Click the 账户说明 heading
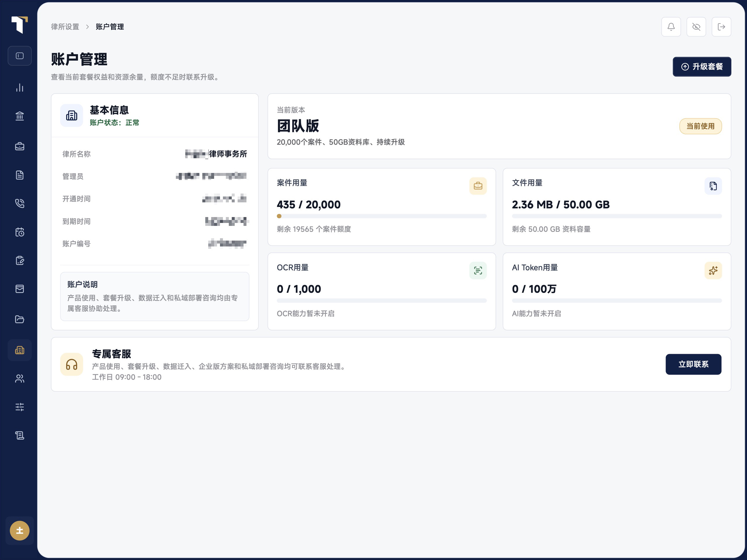This screenshot has height=560, width=747. (82, 284)
